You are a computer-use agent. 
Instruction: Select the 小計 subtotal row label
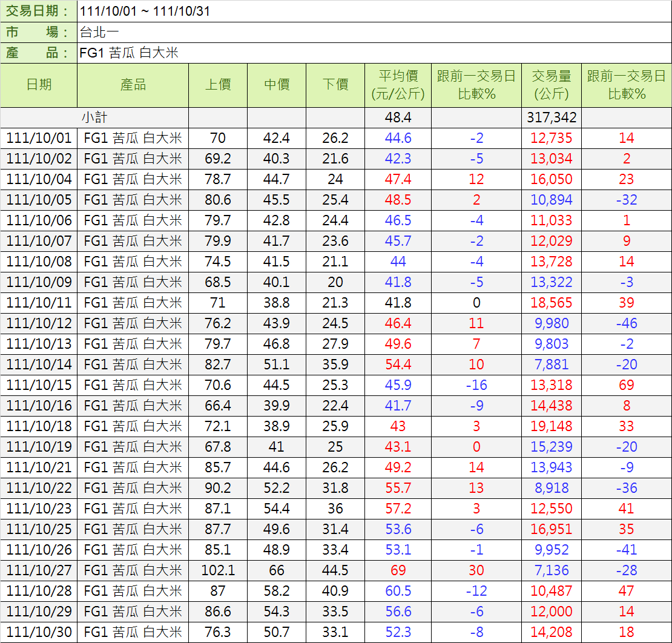94,117
